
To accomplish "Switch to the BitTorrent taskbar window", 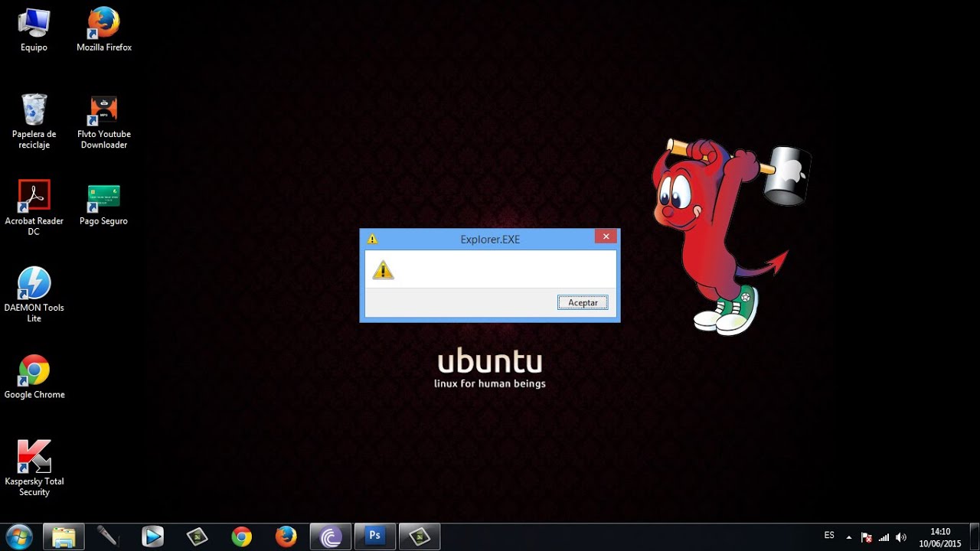I will 331,536.
